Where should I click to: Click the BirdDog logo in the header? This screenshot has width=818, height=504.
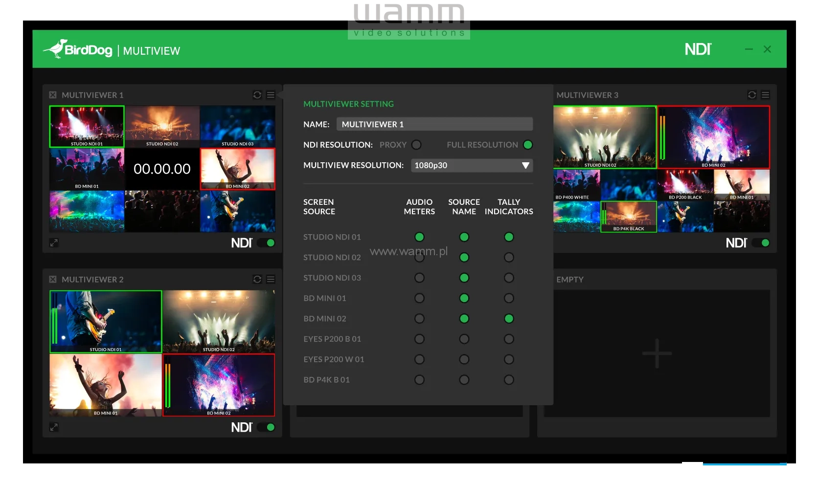click(78, 49)
